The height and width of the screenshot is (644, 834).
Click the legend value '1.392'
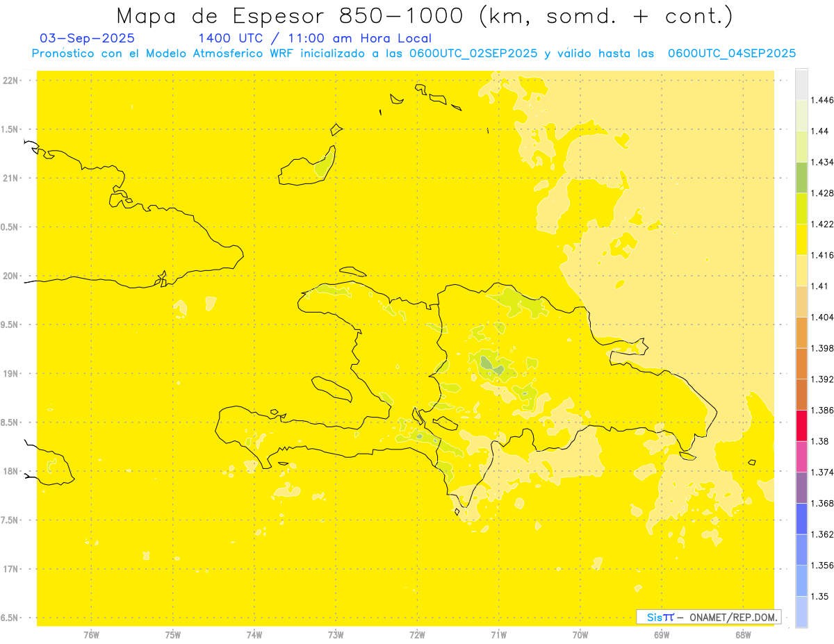click(823, 379)
